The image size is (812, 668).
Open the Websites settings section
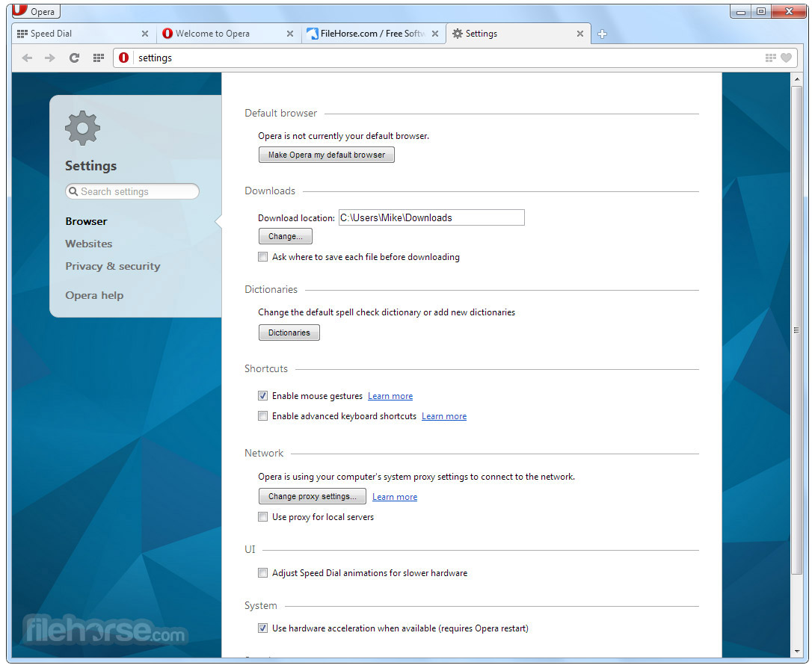coord(88,244)
